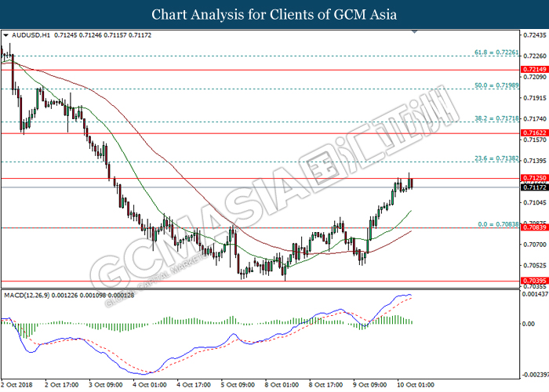The height and width of the screenshot is (392, 549).
Task: Select the red 0.71622 price level tag
Action: (534, 134)
